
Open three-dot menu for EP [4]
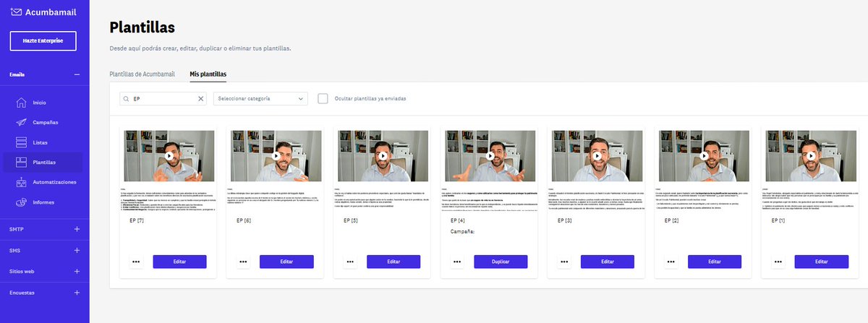click(x=456, y=262)
